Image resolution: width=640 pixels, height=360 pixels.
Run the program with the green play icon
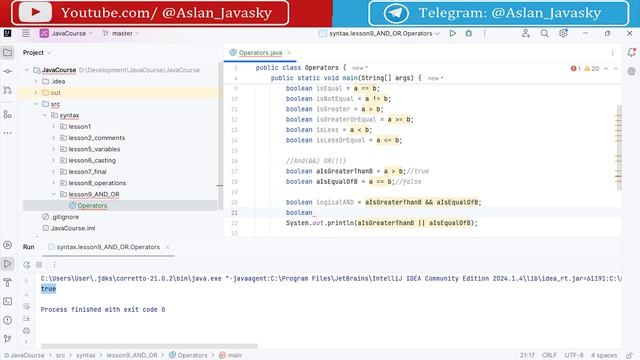[453, 33]
